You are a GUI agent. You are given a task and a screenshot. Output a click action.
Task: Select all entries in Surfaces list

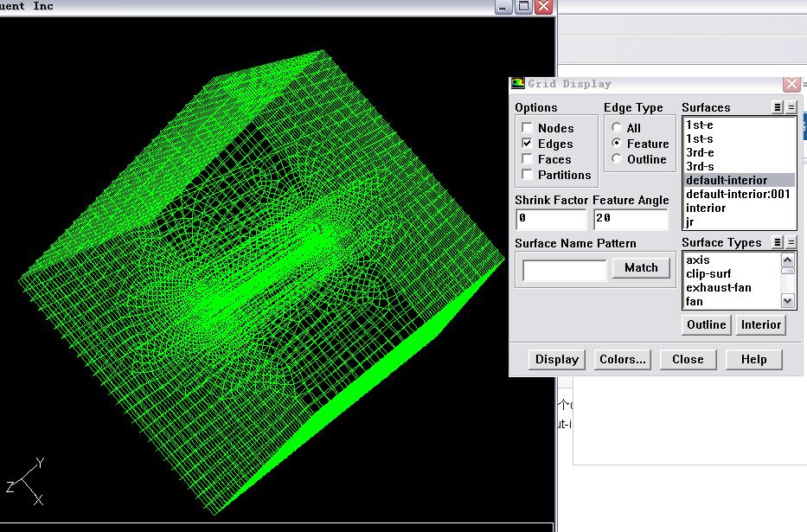(778, 107)
